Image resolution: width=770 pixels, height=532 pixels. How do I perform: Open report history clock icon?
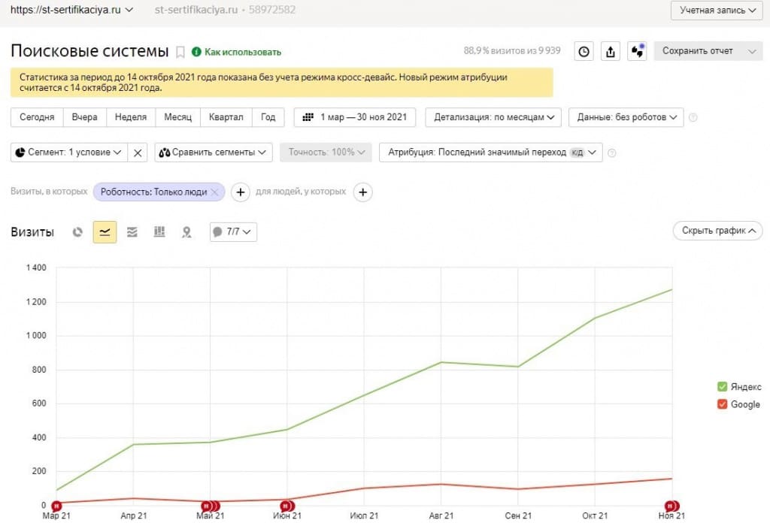click(x=584, y=52)
